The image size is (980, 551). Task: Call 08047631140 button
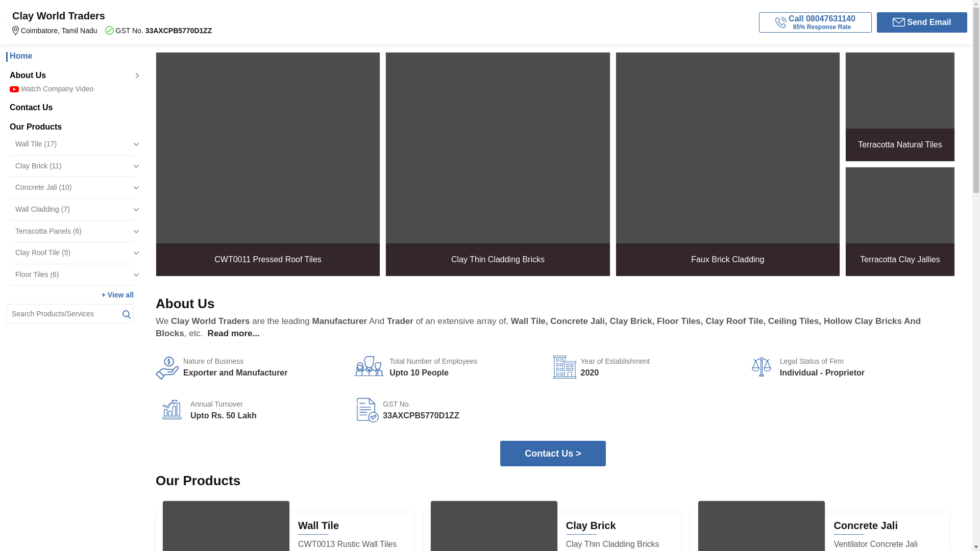815,22
